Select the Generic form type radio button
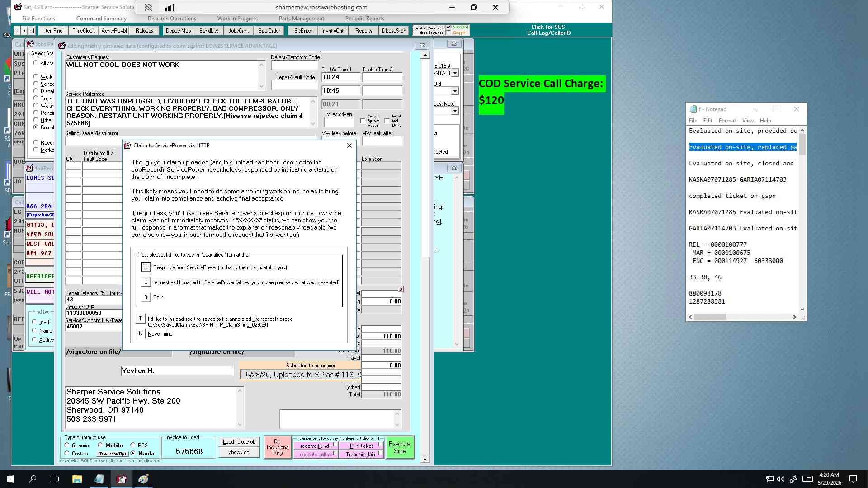The width and height of the screenshot is (868, 488). tap(67, 445)
